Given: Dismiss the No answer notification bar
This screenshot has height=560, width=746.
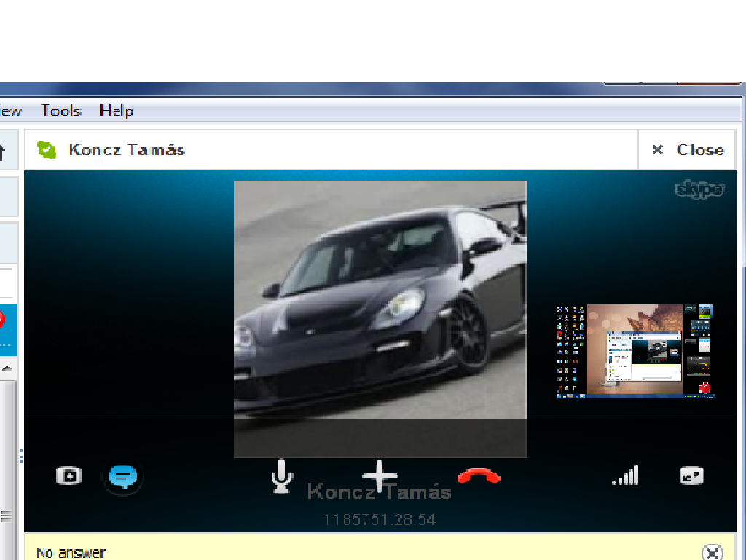Looking at the screenshot, I should click(712, 552).
